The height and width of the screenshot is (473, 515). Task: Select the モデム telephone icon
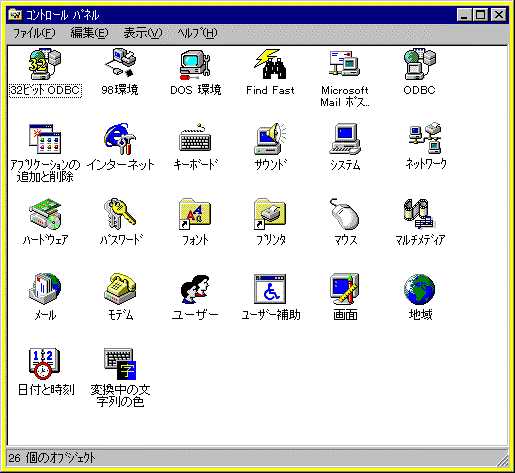120,289
